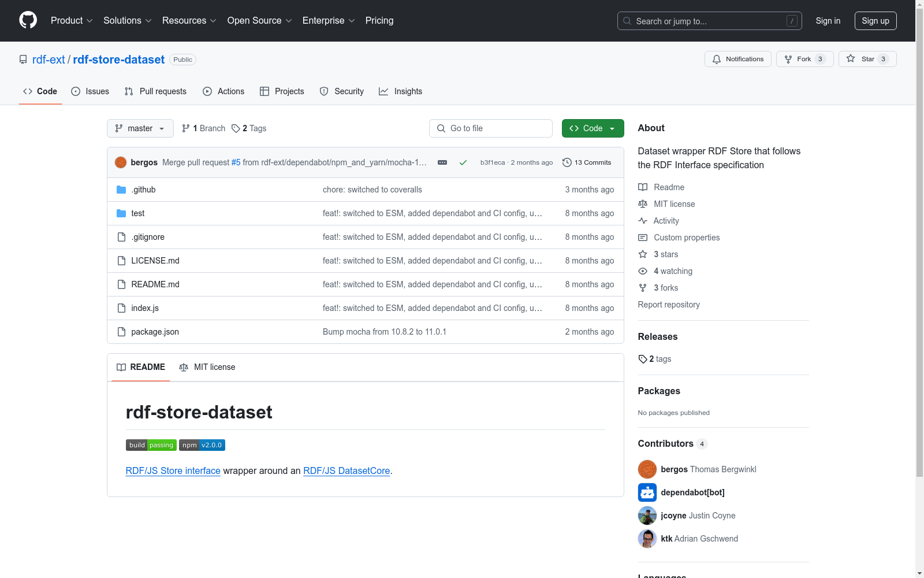This screenshot has height=578, width=924.
Task: Open the Solutions dropdown menu
Action: (128, 21)
